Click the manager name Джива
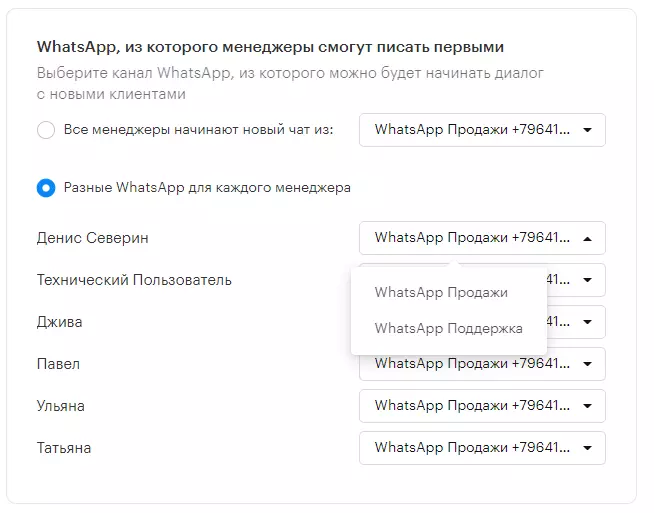 (60, 322)
